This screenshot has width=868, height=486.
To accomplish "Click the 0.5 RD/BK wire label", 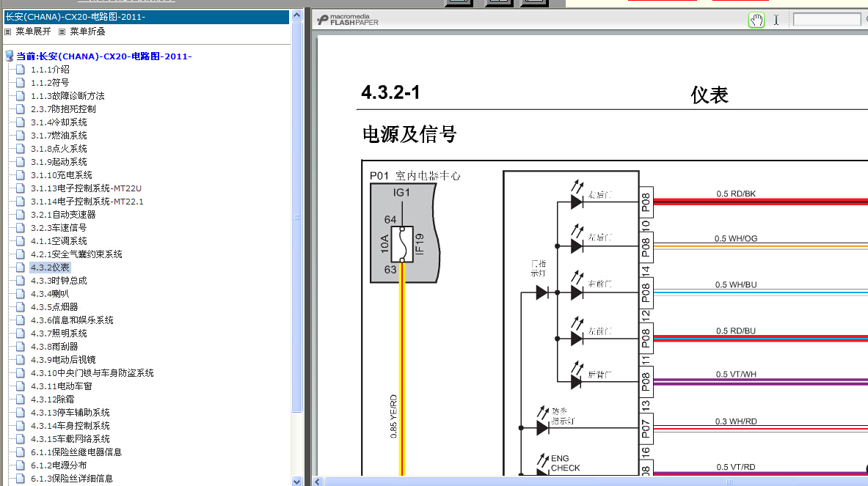I will coord(736,194).
